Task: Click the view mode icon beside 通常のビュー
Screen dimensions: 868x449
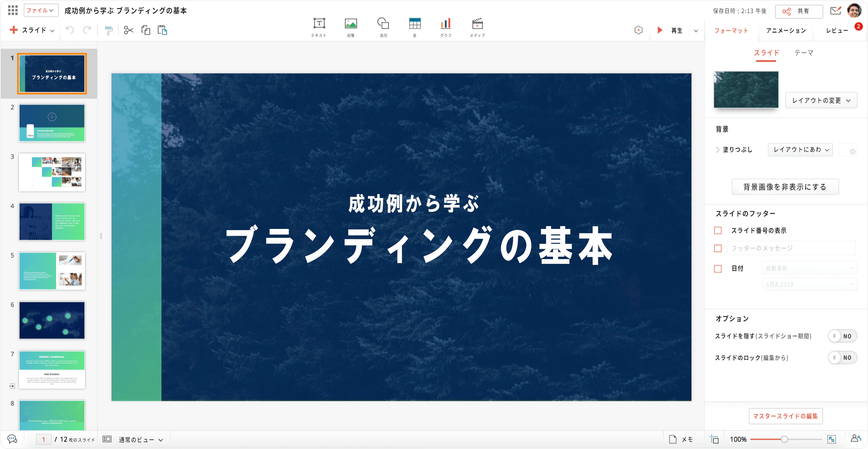Action: (107, 439)
